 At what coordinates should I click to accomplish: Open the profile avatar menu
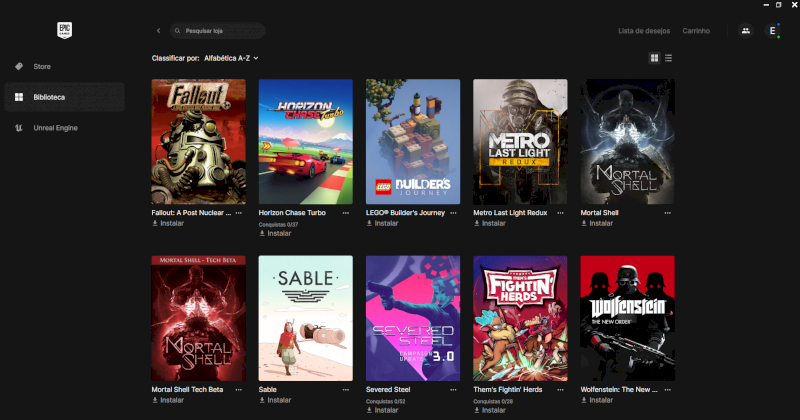coord(772,31)
